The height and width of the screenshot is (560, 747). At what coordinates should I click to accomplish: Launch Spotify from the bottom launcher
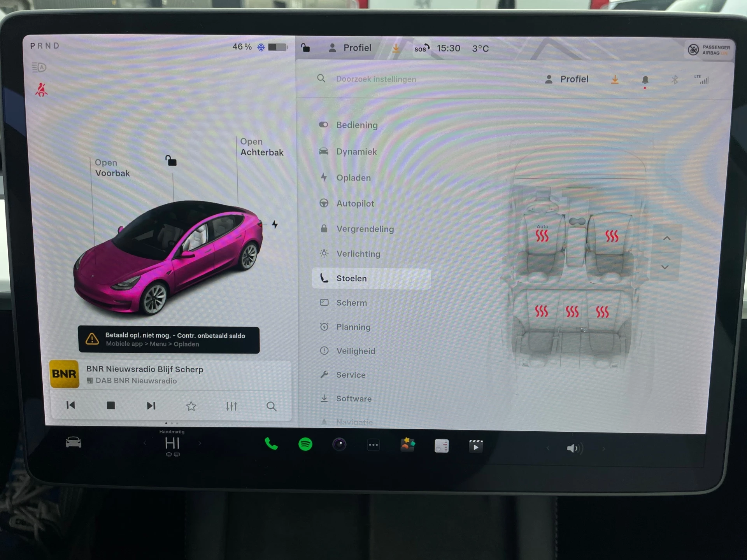(x=305, y=444)
